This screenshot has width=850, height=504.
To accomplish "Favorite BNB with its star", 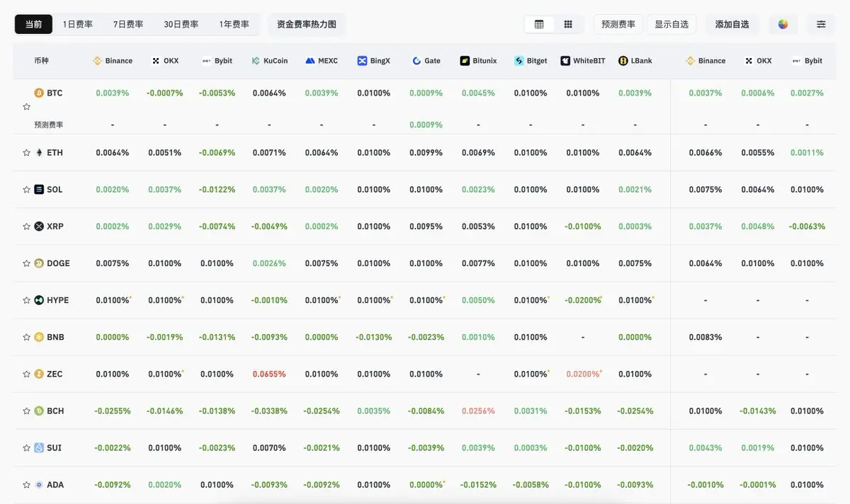I will click(x=26, y=337).
